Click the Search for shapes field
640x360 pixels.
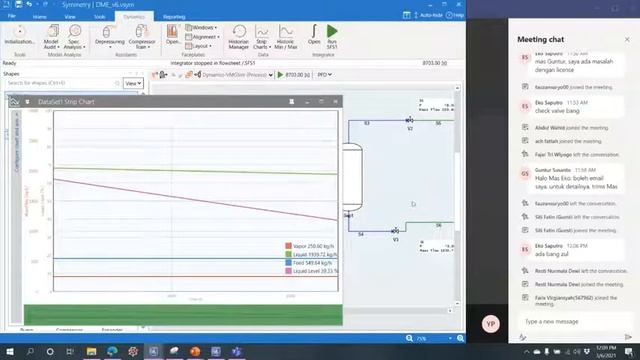coord(63,83)
